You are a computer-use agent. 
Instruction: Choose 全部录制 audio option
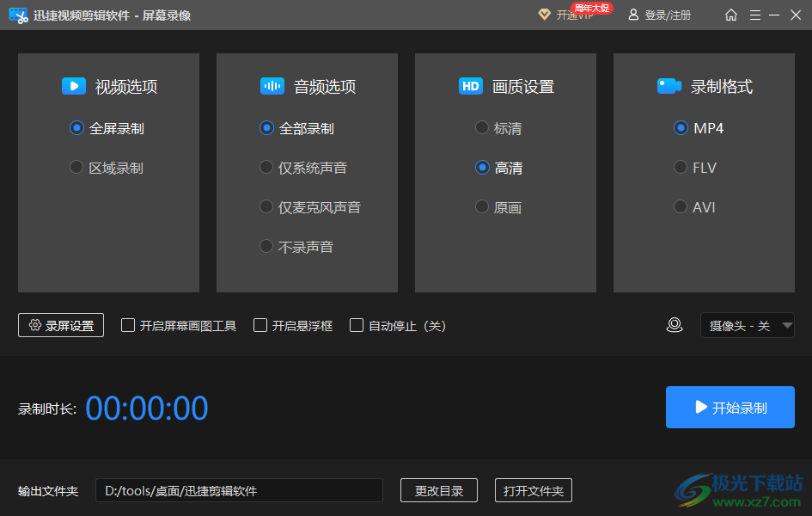[266, 128]
